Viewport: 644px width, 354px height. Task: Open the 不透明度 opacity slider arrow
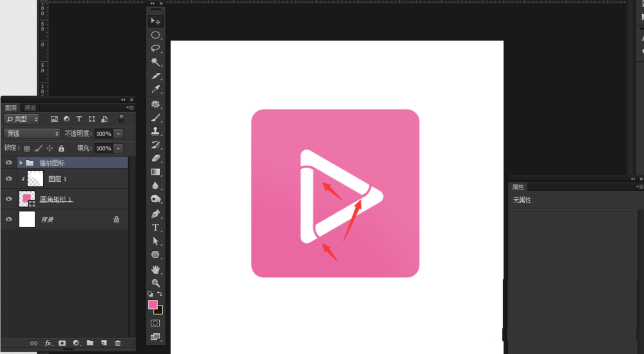tap(118, 133)
